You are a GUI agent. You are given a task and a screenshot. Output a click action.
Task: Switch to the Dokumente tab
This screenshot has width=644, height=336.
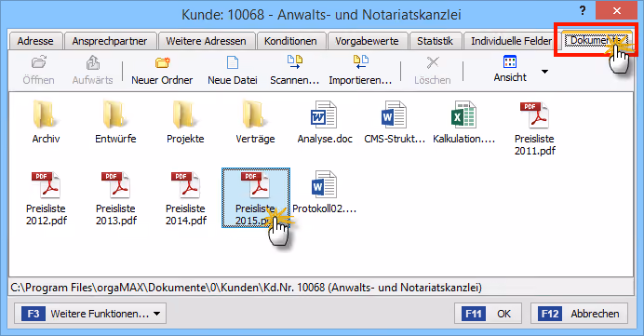coord(596,40)
